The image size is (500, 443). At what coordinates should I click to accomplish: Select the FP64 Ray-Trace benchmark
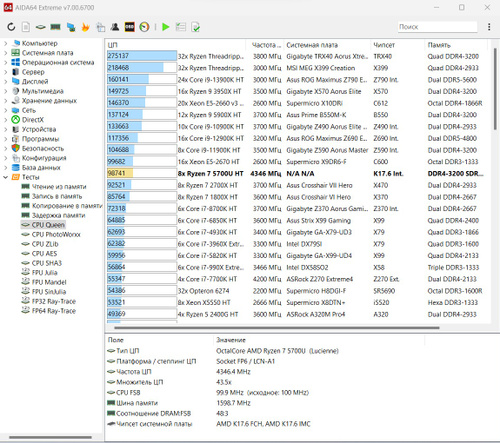(x=54, y=311)
